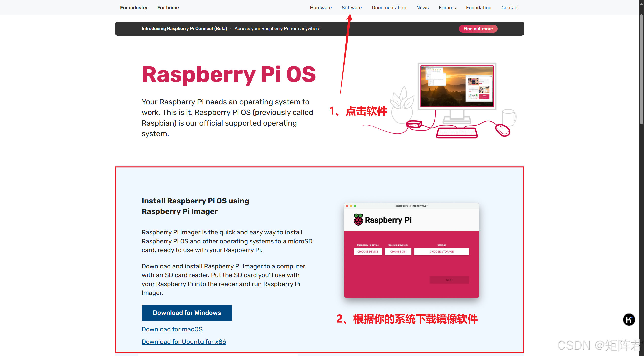Open the News section
This screenshot has width=644, height=356.
422,8
